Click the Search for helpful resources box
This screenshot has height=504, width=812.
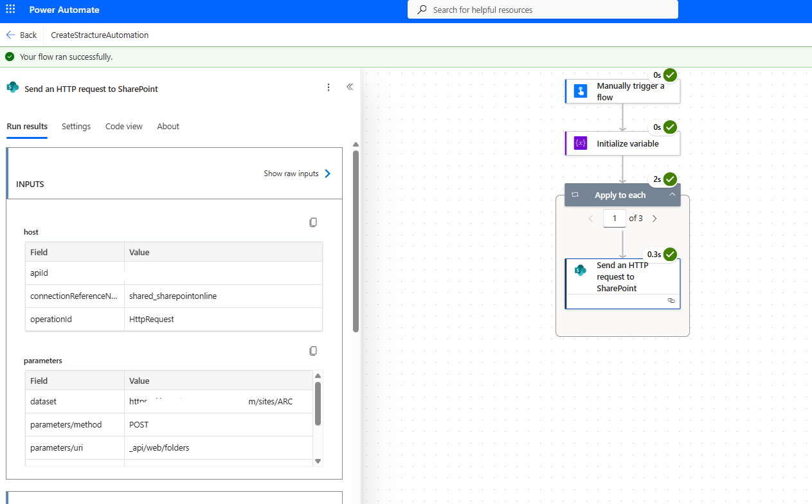click(x=543, y=10)
